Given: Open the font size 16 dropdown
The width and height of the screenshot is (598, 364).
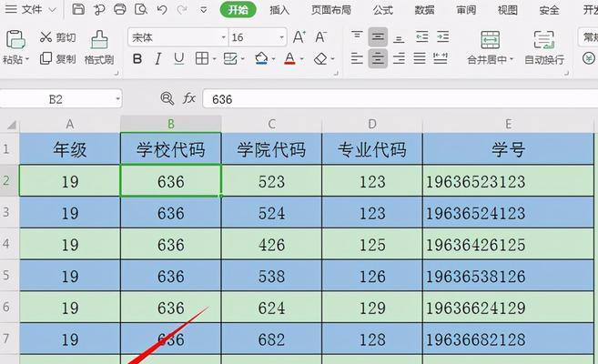Looking at the screenshot, I should (281, 37).
